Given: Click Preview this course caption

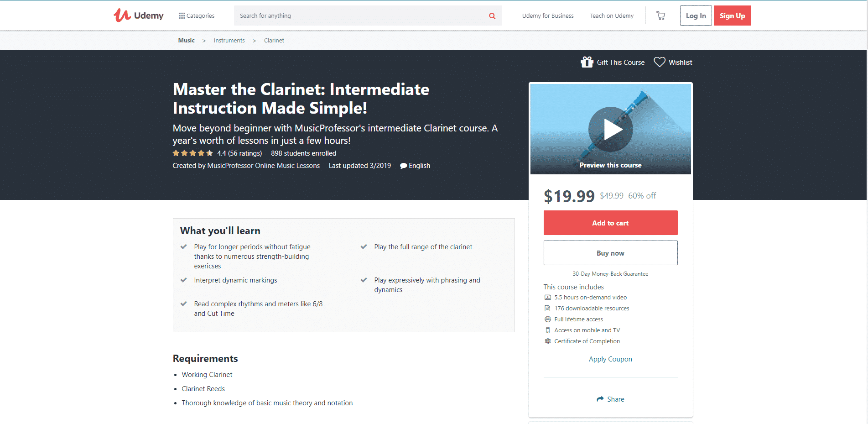Looking at the screenshot, I should (x=610, y=165).
